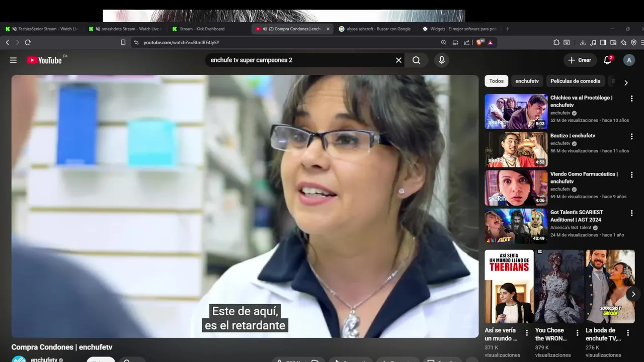The image size is (644, 362).
Task: Open options for Bautizo video
Action: (631, 137)
